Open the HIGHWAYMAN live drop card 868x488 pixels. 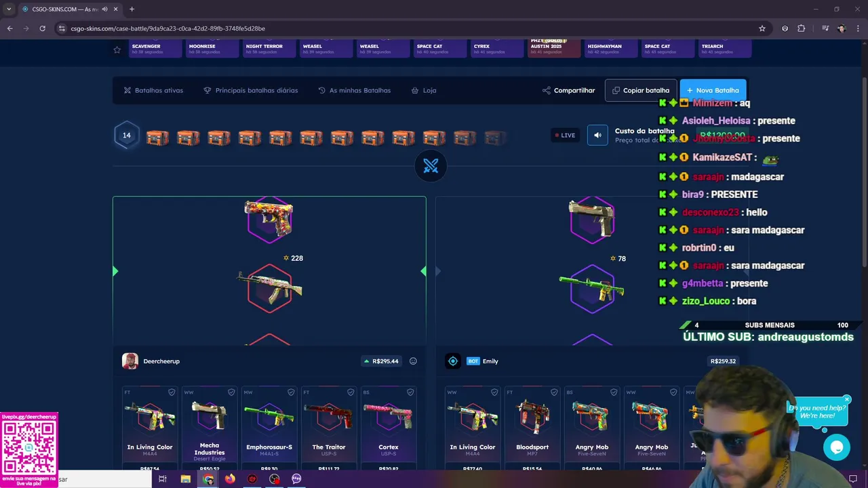point(611,48)
